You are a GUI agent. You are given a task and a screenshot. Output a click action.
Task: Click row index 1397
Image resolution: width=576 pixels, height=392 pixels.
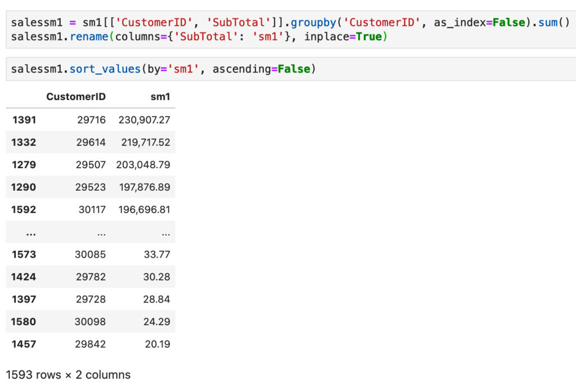[x=24, y=299]
